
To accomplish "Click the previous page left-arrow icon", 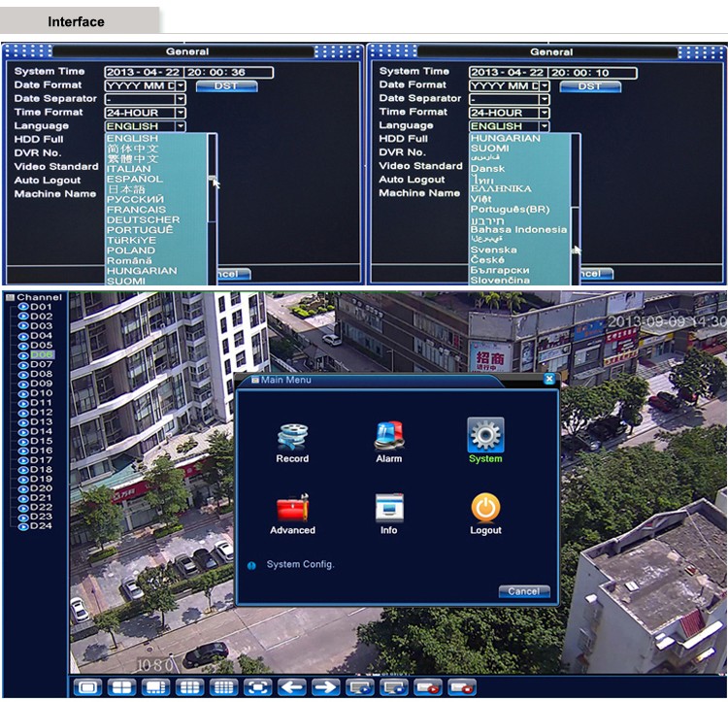I will pyautogui.click(x=292, y=687).
